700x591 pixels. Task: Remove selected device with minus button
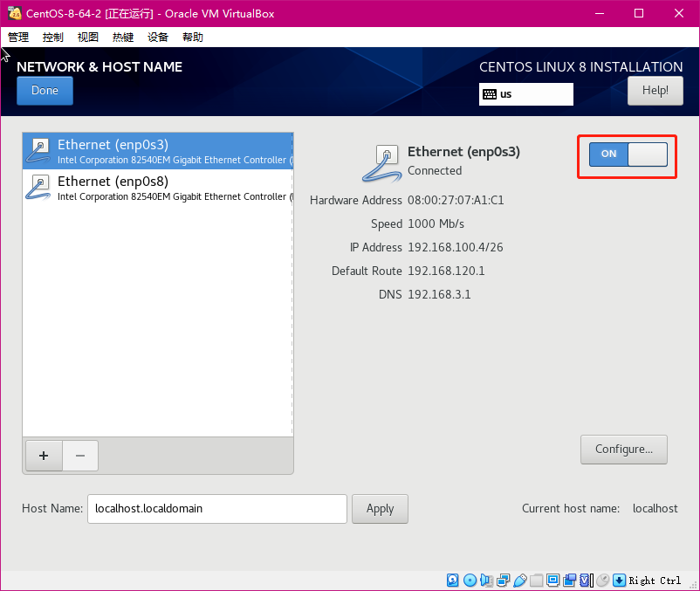click(x=80, y=456)
